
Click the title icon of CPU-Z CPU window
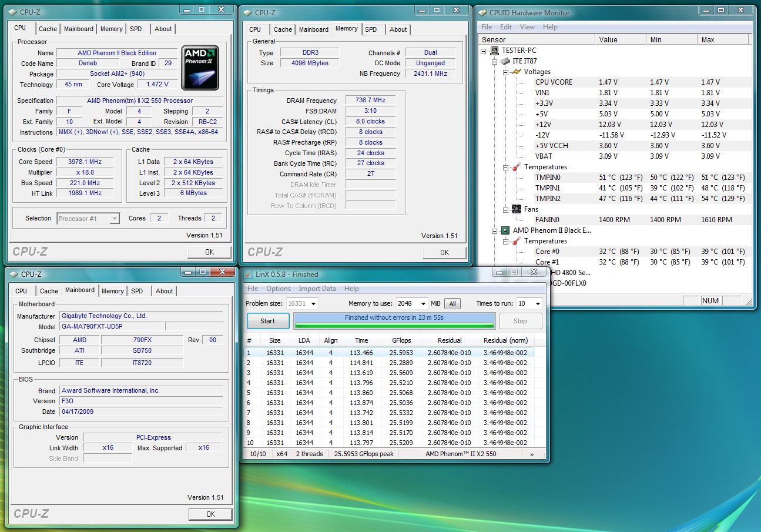pyautogui.click(x=13, y=12)
